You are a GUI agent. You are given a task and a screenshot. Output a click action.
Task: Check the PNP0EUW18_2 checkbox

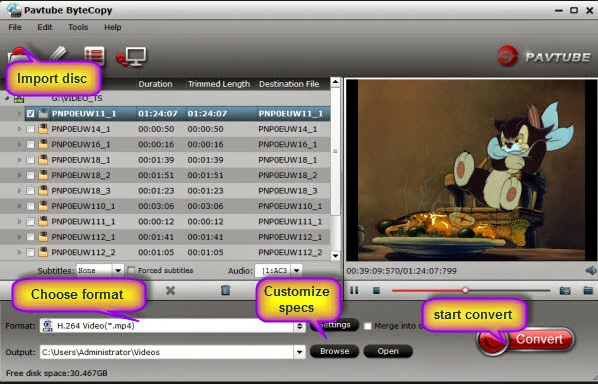coord(31,175)
